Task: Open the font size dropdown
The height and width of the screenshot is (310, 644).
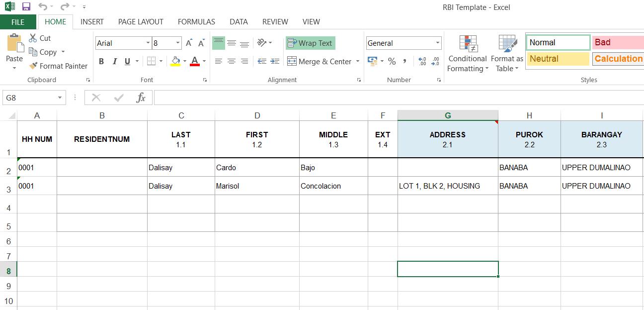Action: 177,43
